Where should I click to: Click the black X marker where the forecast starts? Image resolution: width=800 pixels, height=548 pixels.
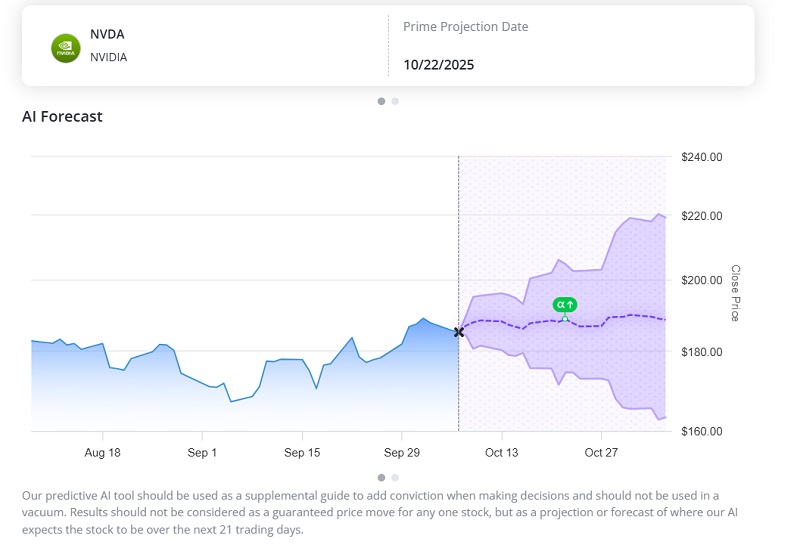pos(459,332)
